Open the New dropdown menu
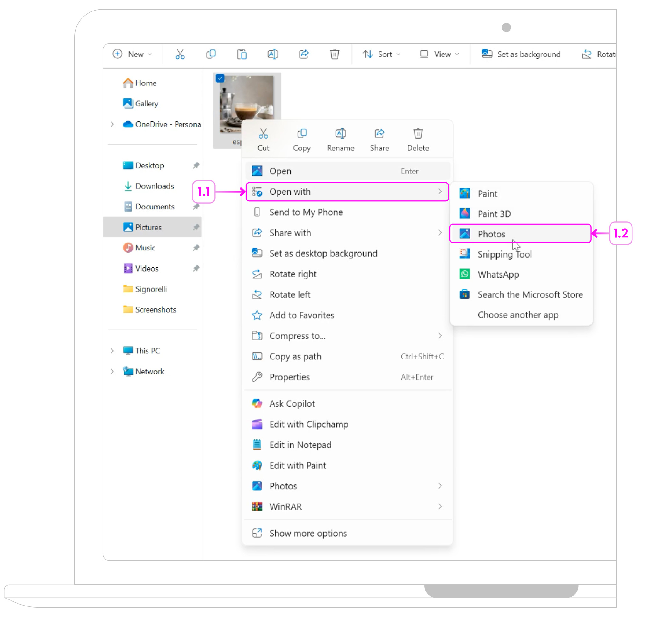This screenshot has width=672, height=617. point(132,54)
